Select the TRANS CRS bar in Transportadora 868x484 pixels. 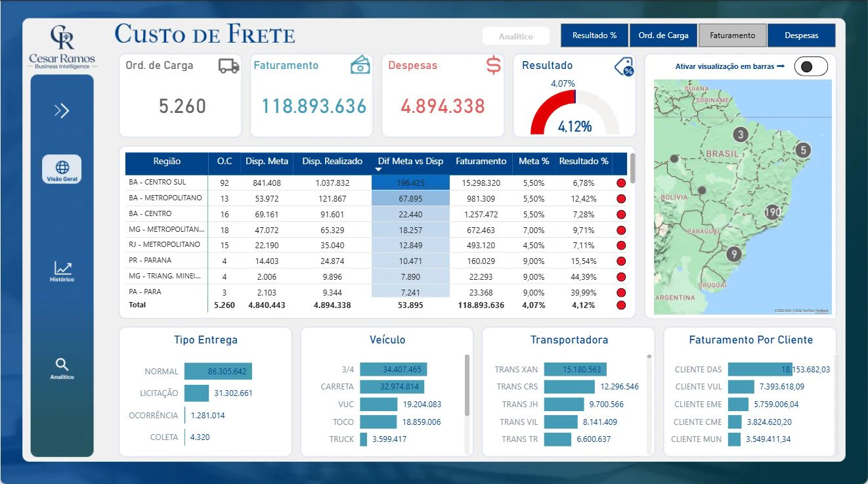569,387
